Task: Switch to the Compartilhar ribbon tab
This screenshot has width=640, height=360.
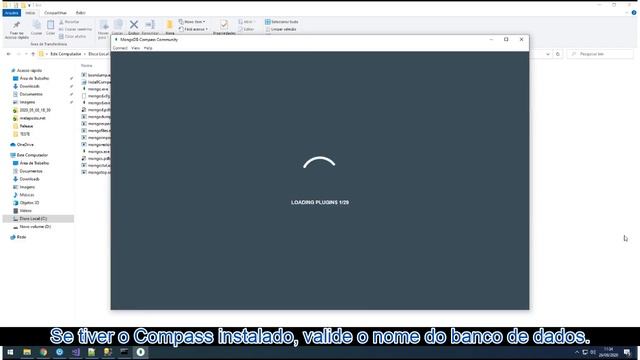Action: tap(55, 13)
